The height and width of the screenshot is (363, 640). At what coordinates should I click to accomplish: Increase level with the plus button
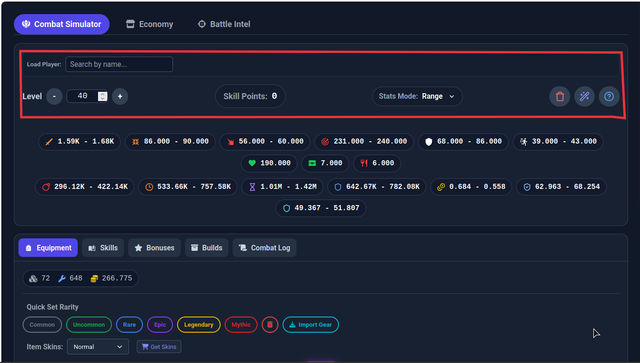(x=120, y=96)
